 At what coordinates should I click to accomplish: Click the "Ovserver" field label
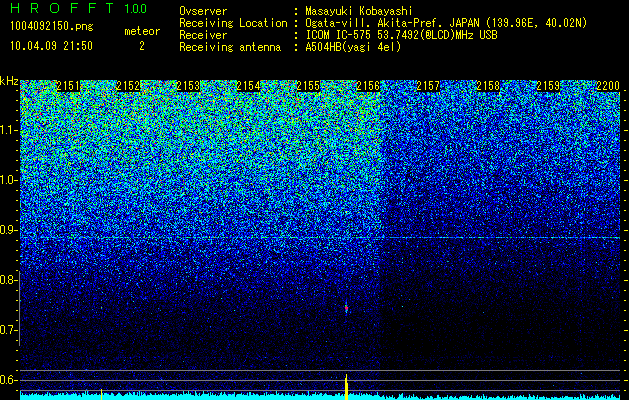point(203,11)
